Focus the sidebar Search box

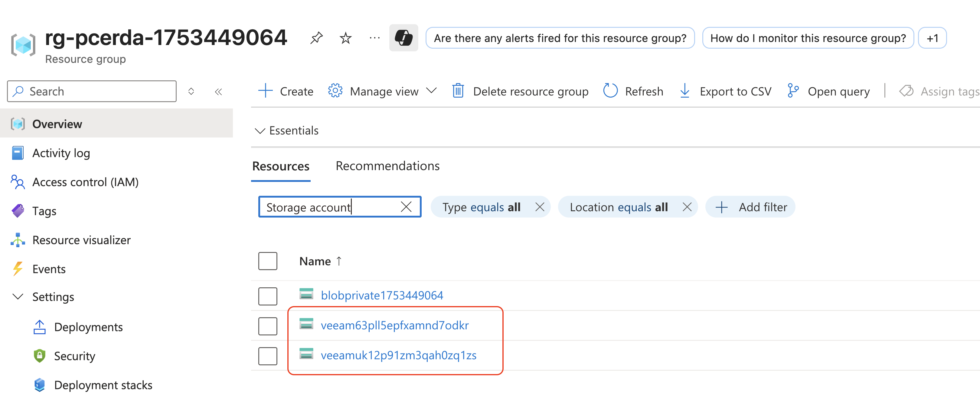tap(92, 91)
